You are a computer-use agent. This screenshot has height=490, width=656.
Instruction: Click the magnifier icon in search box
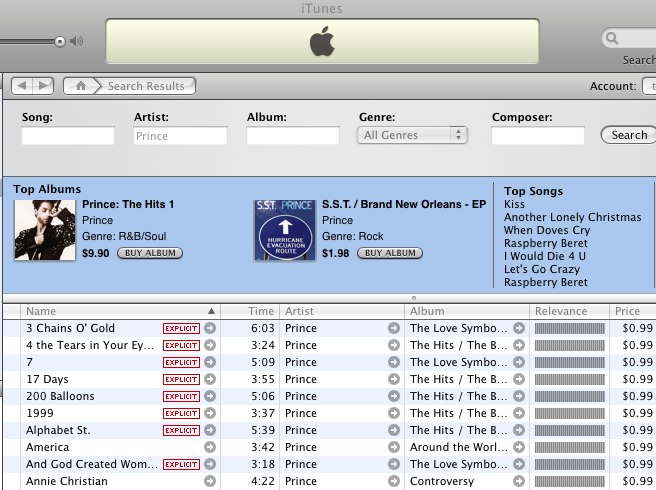tap(612, 38)
